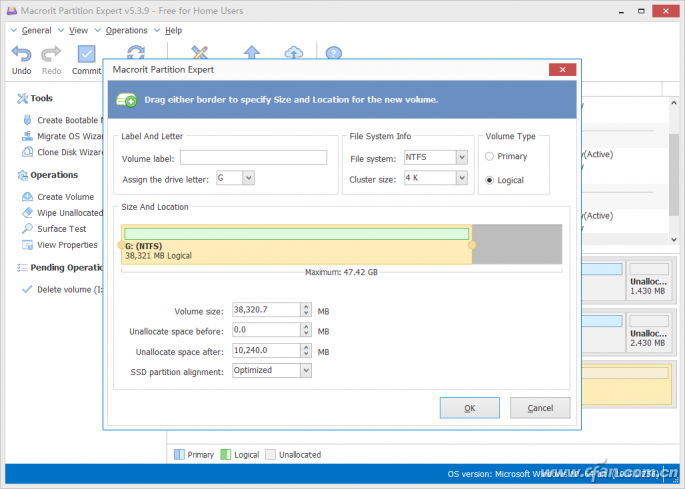Select the Primary volume type
The image size is (685, 489).
506,156
